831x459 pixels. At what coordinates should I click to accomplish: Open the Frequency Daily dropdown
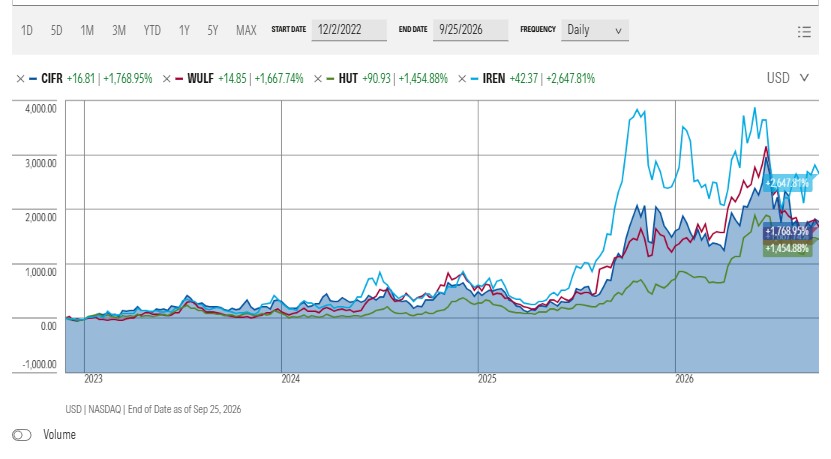click(595, 30)
